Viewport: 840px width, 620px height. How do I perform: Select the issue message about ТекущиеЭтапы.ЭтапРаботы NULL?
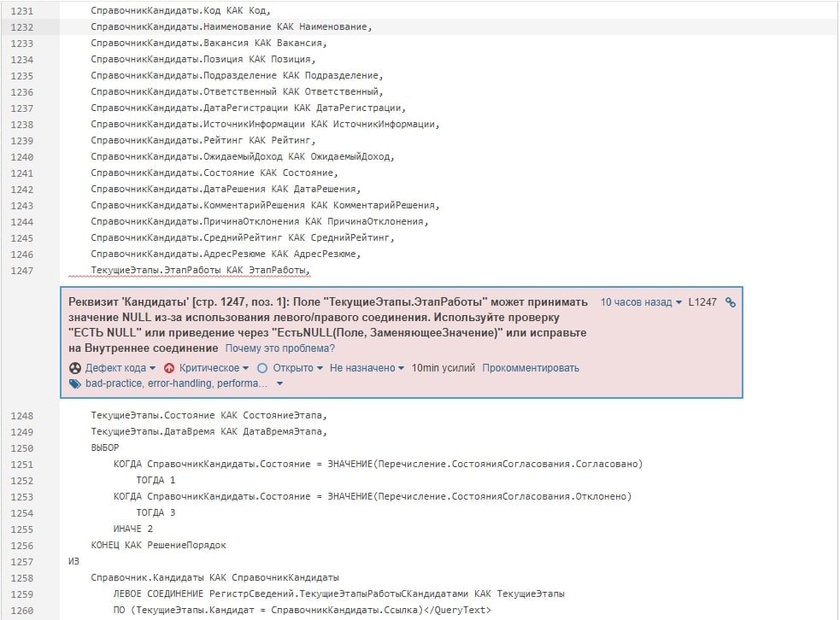pyautogui.click(x=328, y=325)
